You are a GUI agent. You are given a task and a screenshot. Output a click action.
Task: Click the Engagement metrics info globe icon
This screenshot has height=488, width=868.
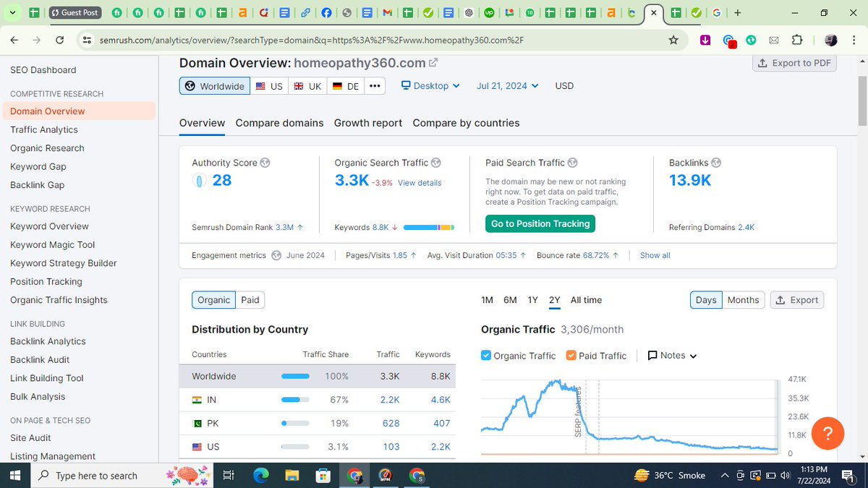pyautogui.click(x=276, y=255)
